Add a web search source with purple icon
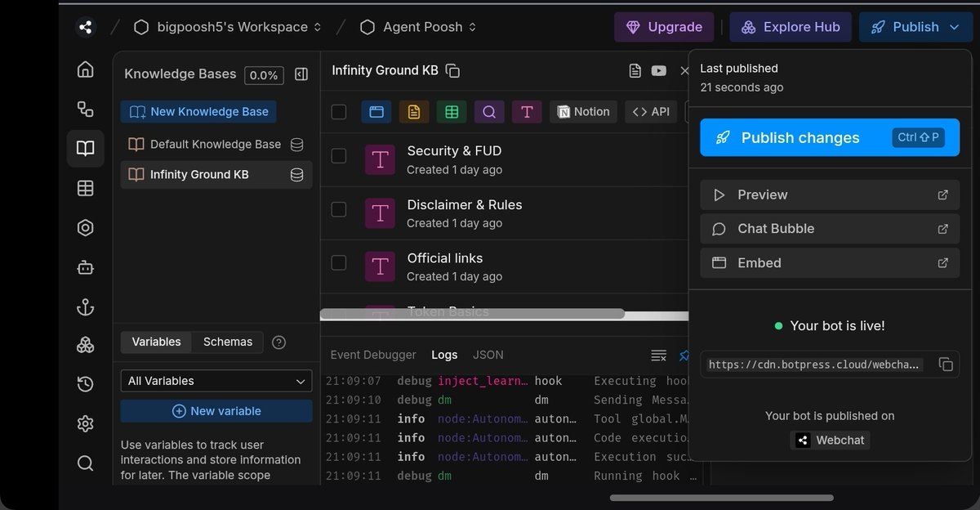 tap(489, 112)
